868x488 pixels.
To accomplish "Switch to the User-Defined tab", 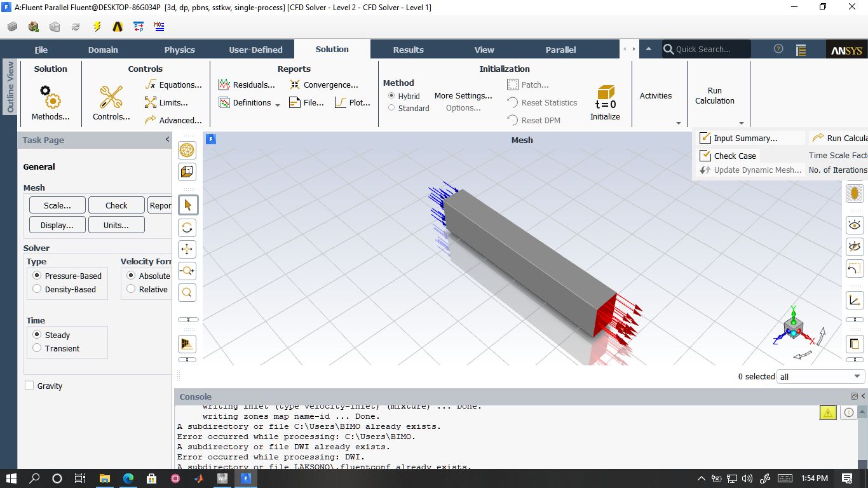I will click(255, 50).
